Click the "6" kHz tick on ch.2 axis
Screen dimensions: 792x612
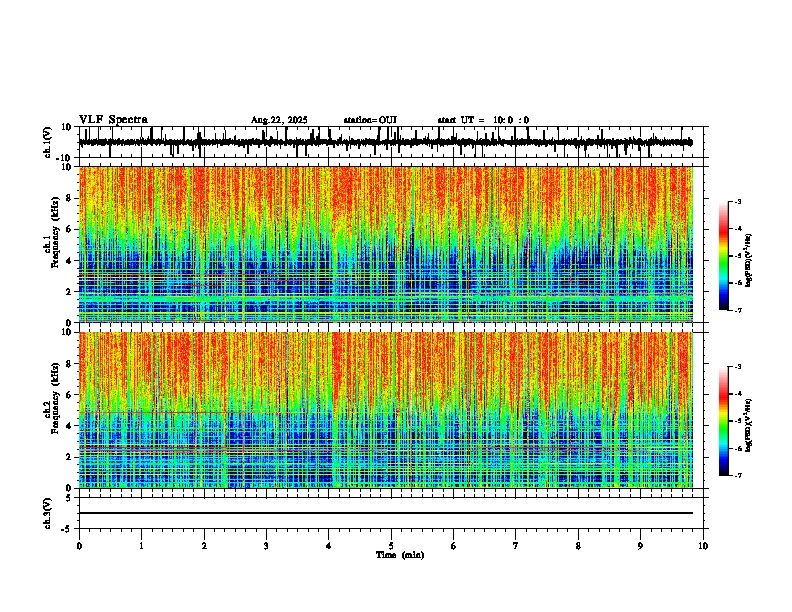pyautogui.click(x=70, y=395)
